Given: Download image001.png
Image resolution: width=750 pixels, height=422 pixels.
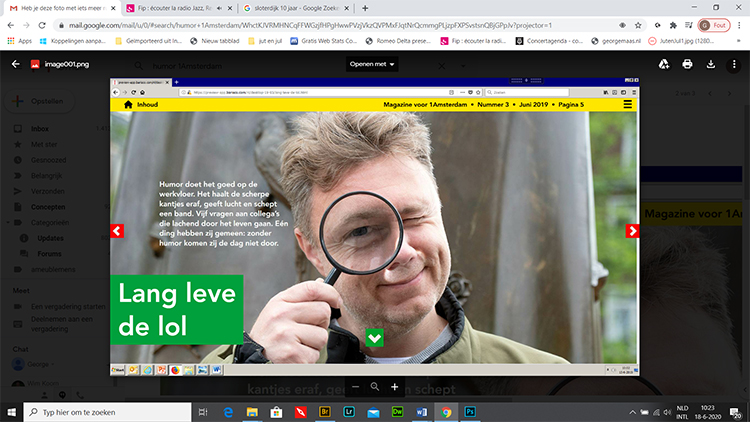Looking at the screenshot, I should (711, 64).
